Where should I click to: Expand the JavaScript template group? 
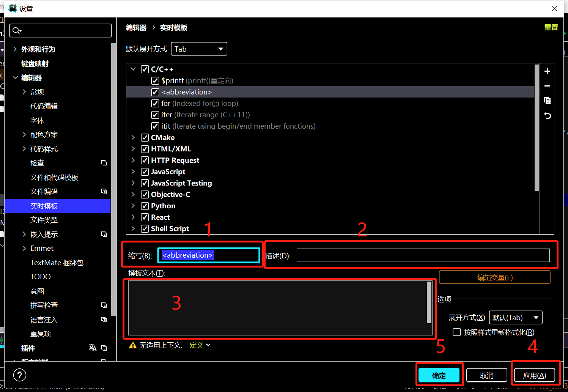click(133, 172)
